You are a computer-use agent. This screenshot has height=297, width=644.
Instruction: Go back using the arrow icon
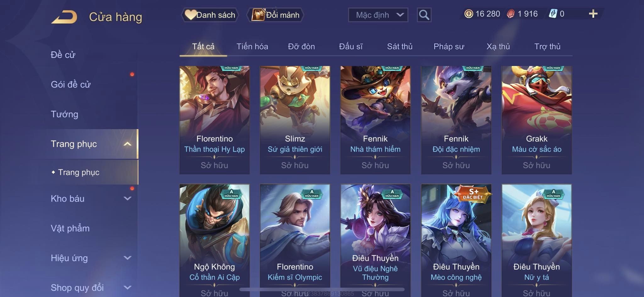(x=64, y=17)
